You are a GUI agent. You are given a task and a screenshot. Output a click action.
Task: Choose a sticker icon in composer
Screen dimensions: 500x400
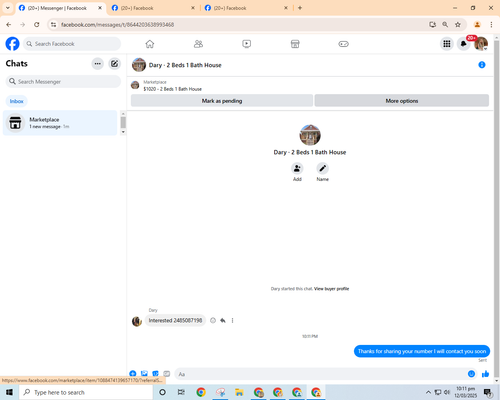pos(155,374)
